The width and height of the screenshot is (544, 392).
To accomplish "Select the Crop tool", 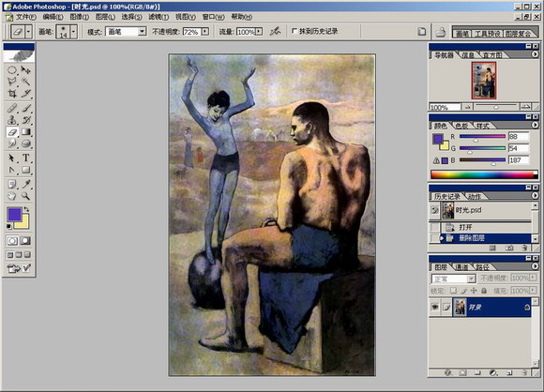I will click(12, 94).
